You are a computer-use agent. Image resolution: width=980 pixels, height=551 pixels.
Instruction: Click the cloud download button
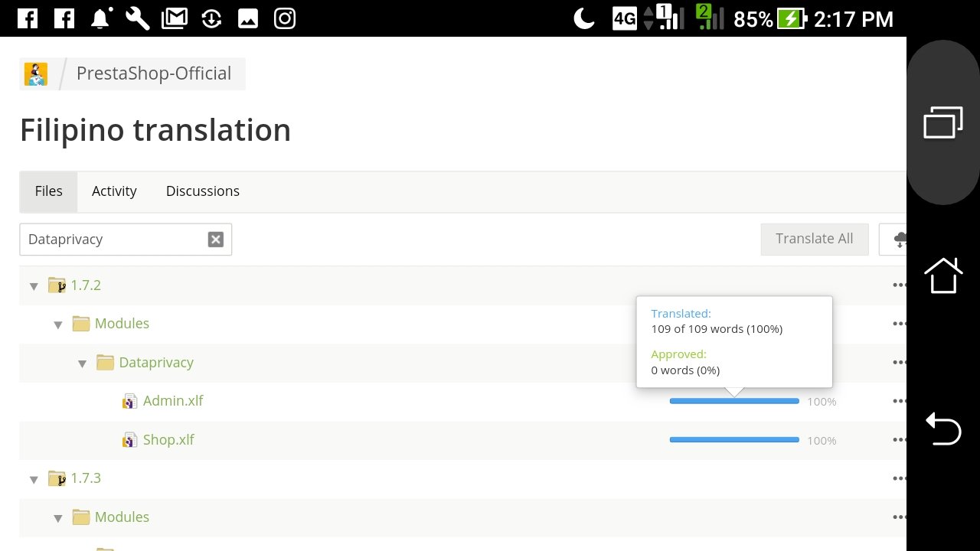[894, 239]
